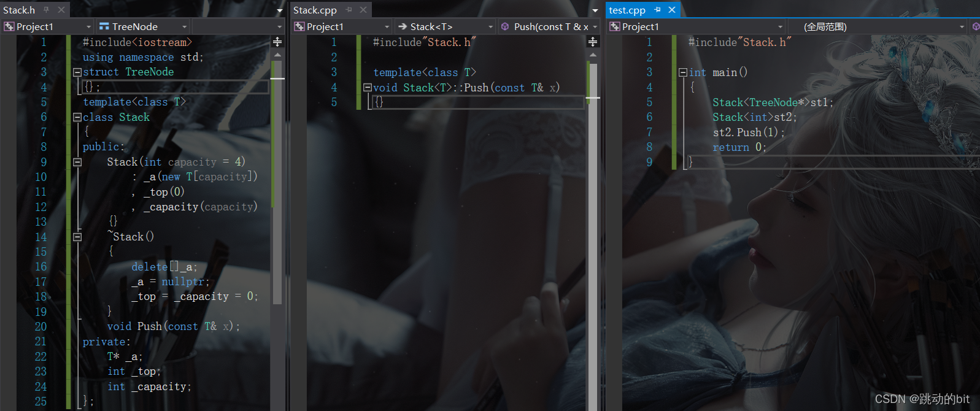Switch to the Stack.h tab
This screenshot has height=411, width=980.
(19, 10)
